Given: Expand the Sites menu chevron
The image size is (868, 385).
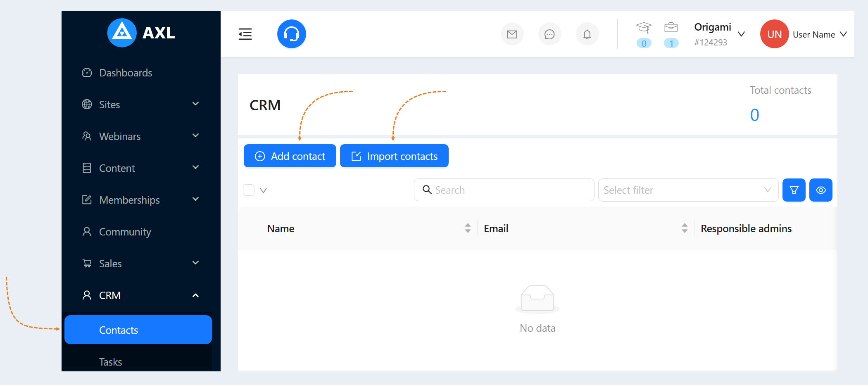Looking at the screenshot, I should 196,104.
